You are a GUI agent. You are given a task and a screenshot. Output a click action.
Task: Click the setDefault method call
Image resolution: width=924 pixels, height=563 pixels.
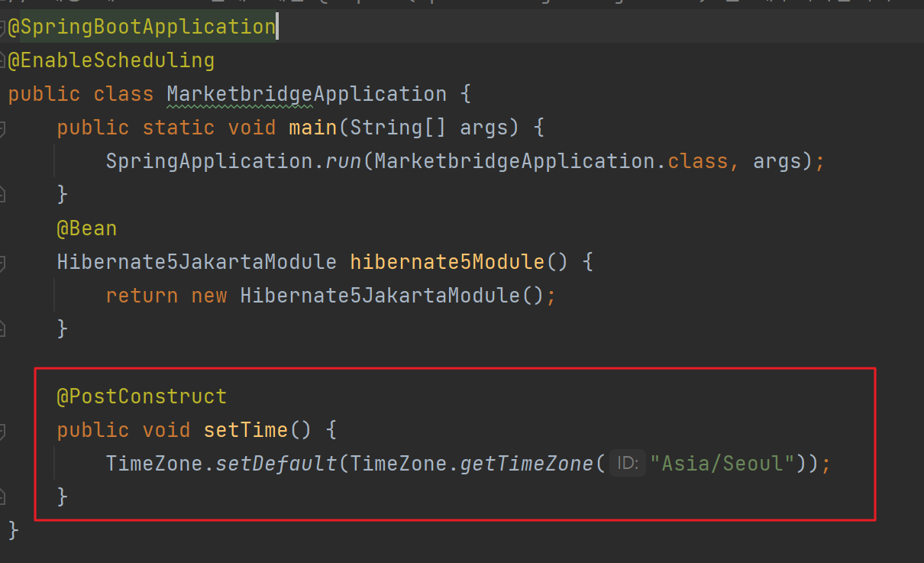tap(276, 464)
